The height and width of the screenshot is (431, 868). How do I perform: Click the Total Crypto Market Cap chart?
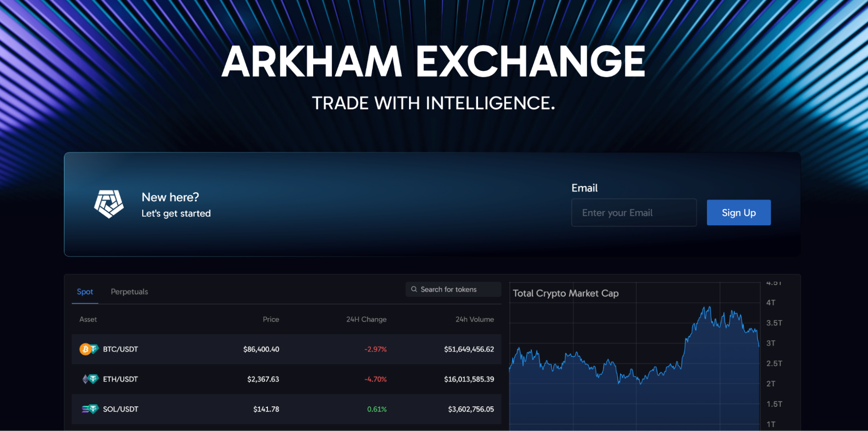tap(634, 369)
